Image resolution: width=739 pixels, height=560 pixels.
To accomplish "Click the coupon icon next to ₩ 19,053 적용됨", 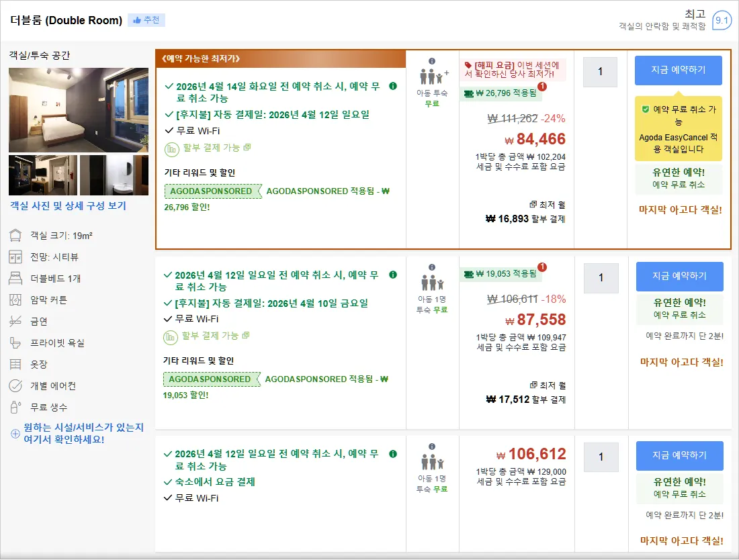I will tap(468, 274).
